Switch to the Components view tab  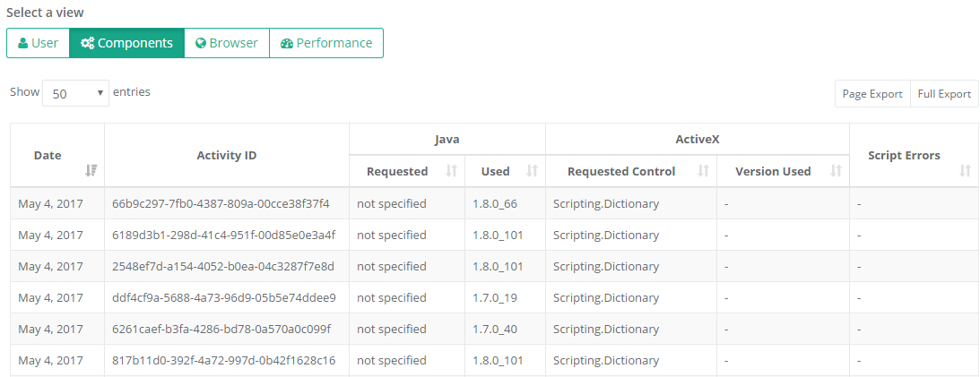coord(126,43)
